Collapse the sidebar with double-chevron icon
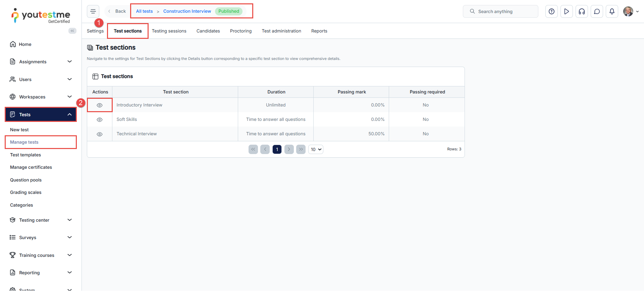 (72, 31)
